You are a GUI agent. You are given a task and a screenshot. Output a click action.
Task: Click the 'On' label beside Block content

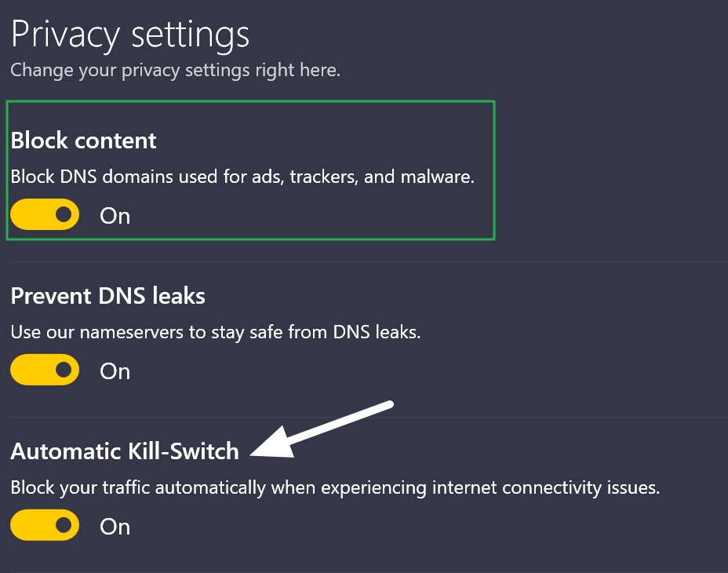click(x=115, y=215)
